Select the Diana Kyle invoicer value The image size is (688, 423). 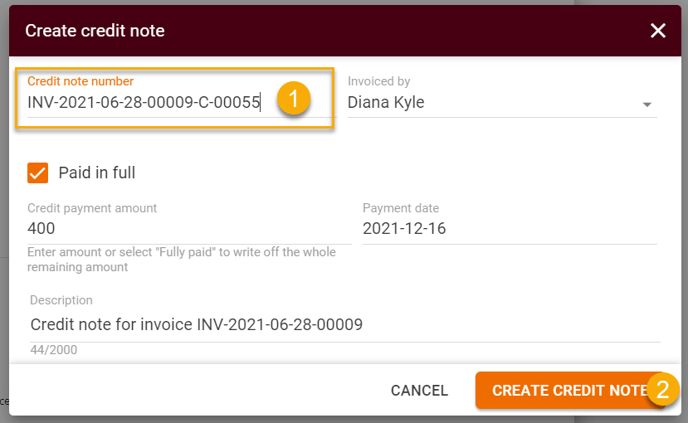tap(386, 102)
